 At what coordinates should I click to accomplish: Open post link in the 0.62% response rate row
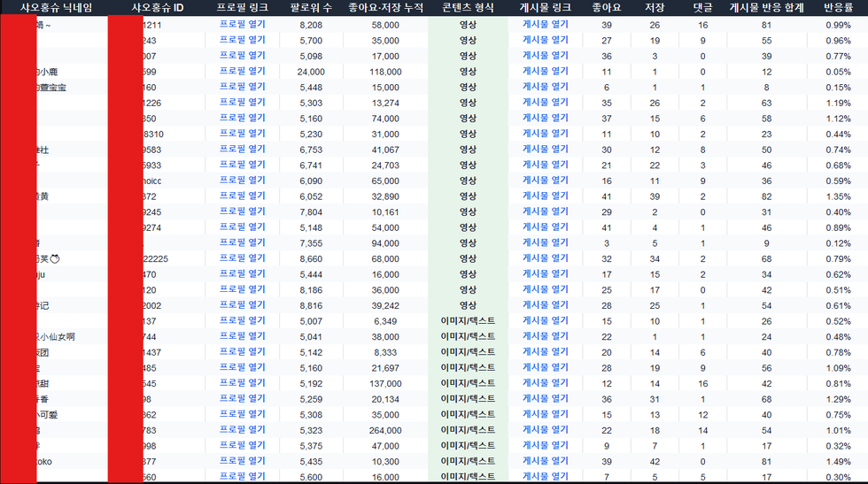546,274
